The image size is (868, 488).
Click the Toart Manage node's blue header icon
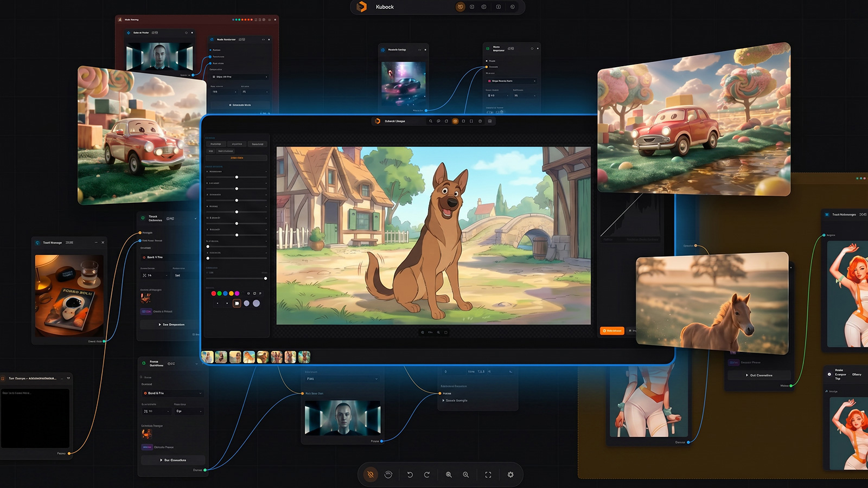pos(37,242)
